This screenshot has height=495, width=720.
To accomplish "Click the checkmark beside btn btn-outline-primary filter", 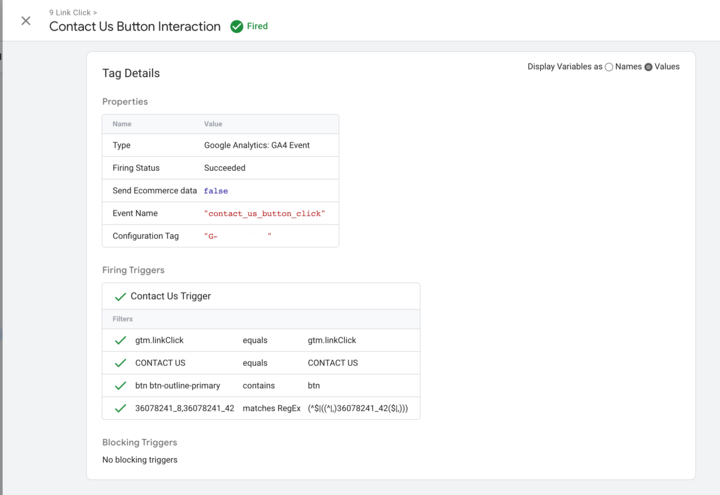I will coord(120,386).
